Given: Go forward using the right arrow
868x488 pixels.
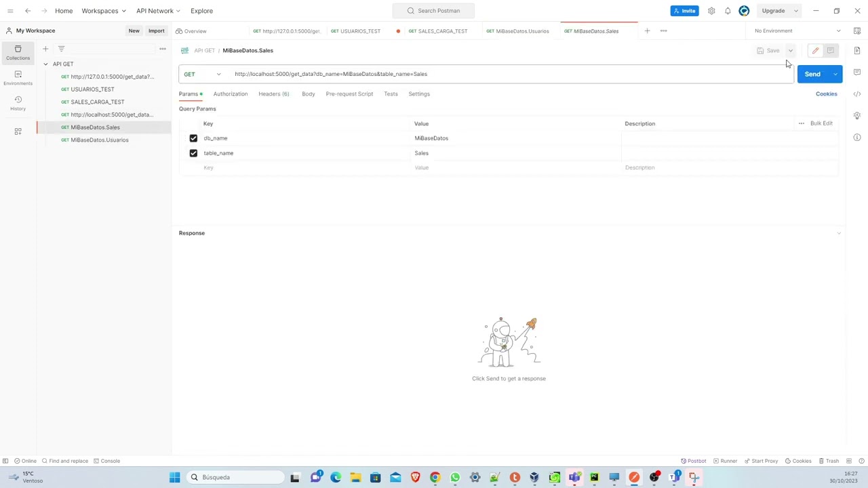Looking at the screenshot, I should (45, 11).
